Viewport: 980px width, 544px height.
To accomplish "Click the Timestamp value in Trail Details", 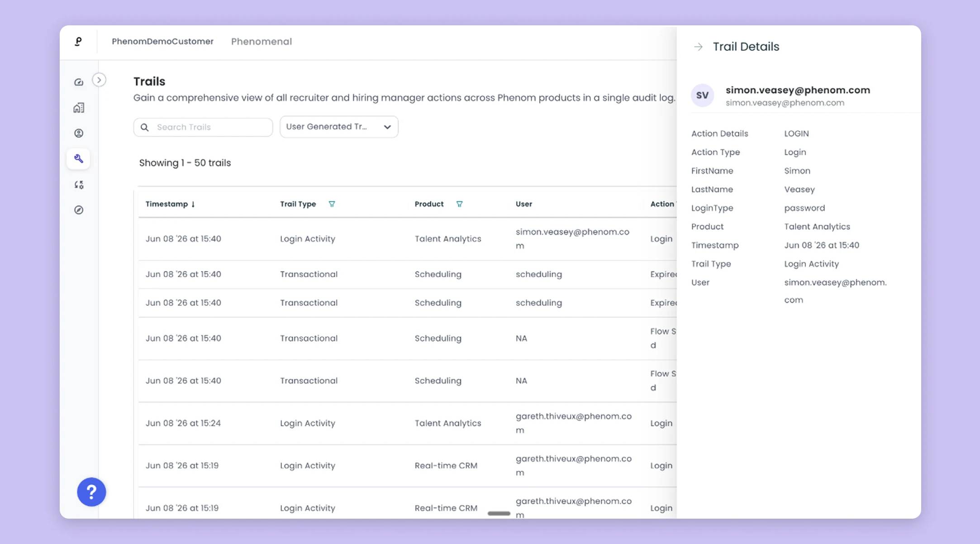I will 822,245.
